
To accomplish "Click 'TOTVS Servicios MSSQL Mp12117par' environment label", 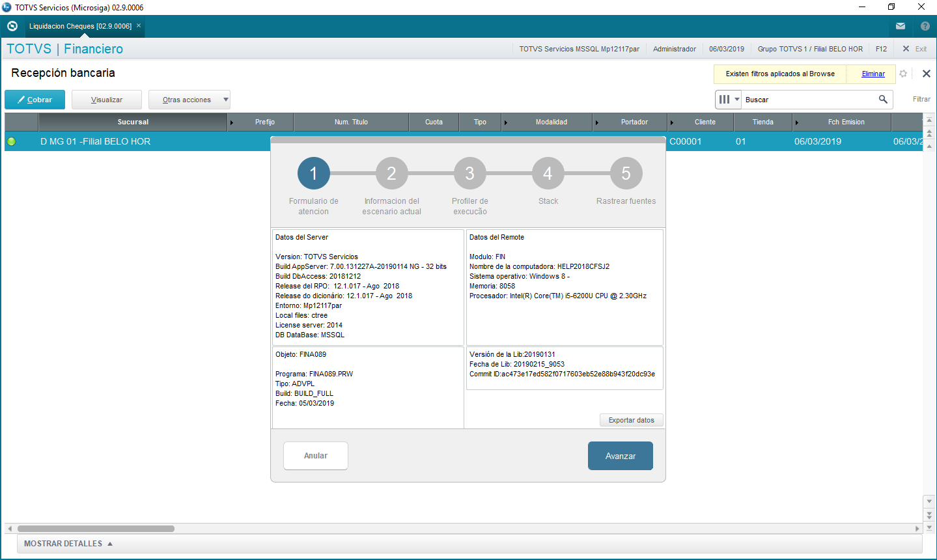I will [580, 49].
